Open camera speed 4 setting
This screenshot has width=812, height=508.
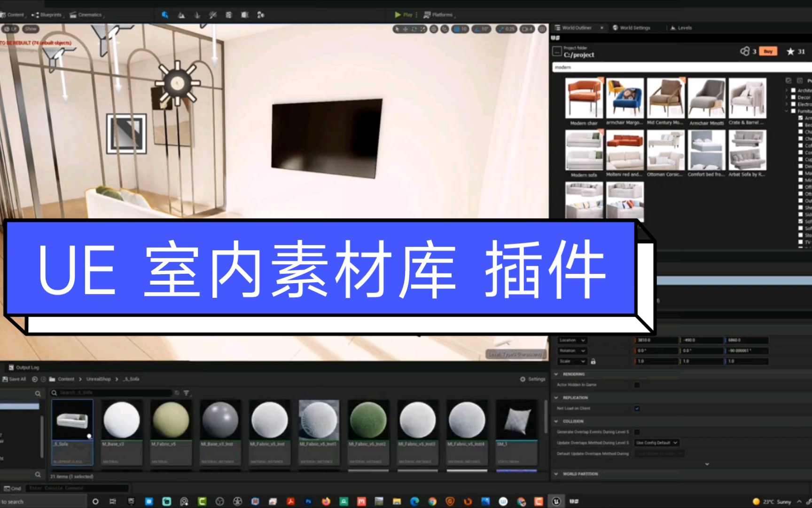point(527,29)
